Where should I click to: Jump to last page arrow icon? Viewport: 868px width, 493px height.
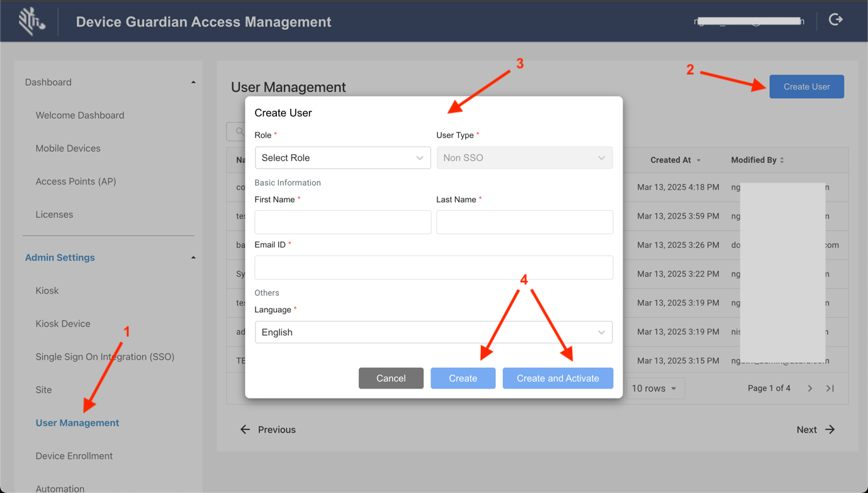(x=830, y=388)
